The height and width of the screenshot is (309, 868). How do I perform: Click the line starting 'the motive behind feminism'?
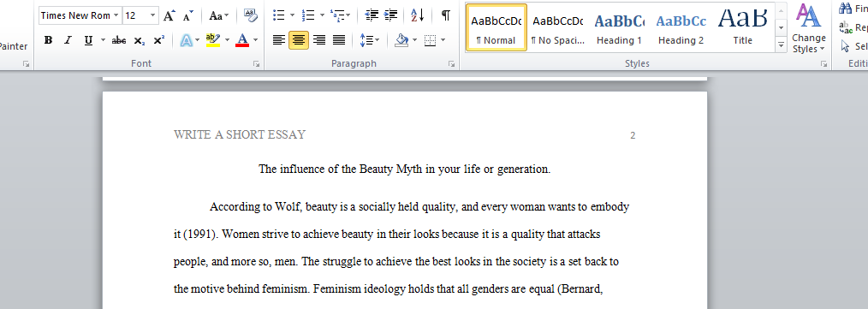(388, 289)
